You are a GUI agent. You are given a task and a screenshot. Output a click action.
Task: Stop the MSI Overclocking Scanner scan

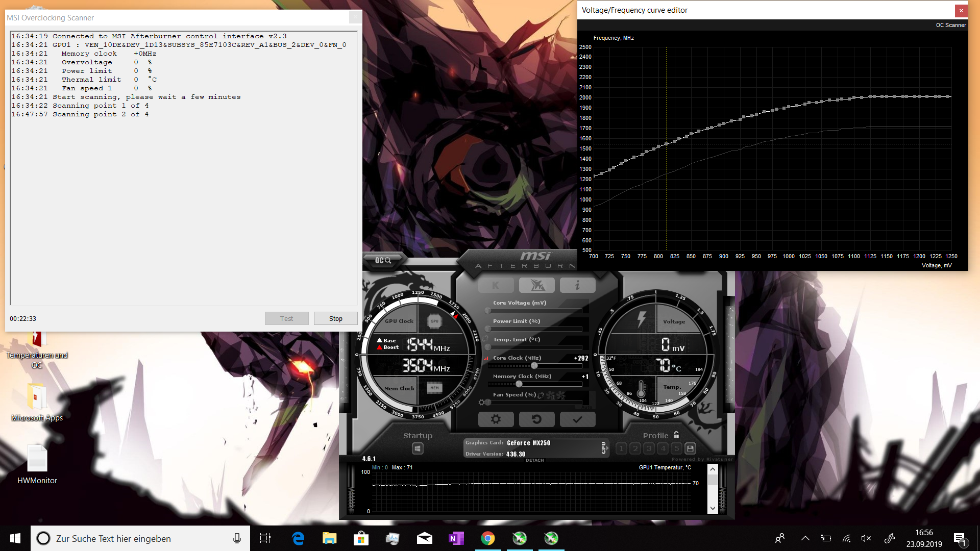tap(335, 318)
